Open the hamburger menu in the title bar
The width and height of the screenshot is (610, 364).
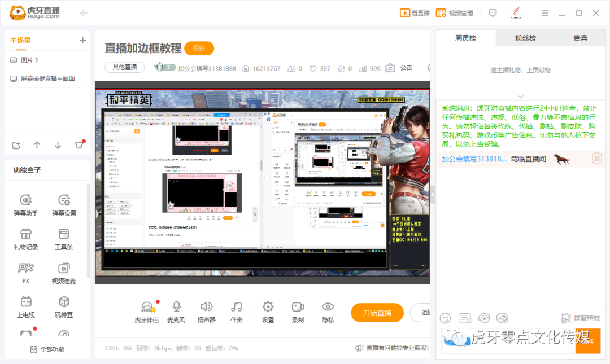545,13
